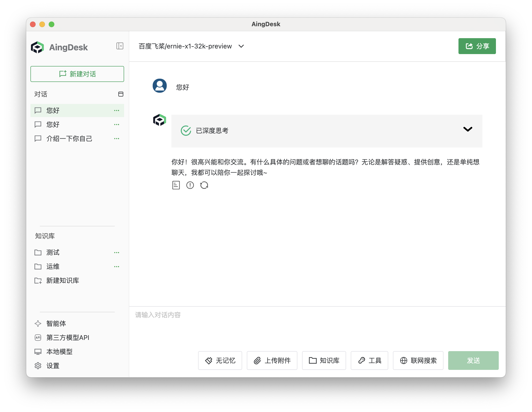Open options menu for 介绍一下你自己 chat
Screen dimensions: 532x412
[x=116, y=139]
